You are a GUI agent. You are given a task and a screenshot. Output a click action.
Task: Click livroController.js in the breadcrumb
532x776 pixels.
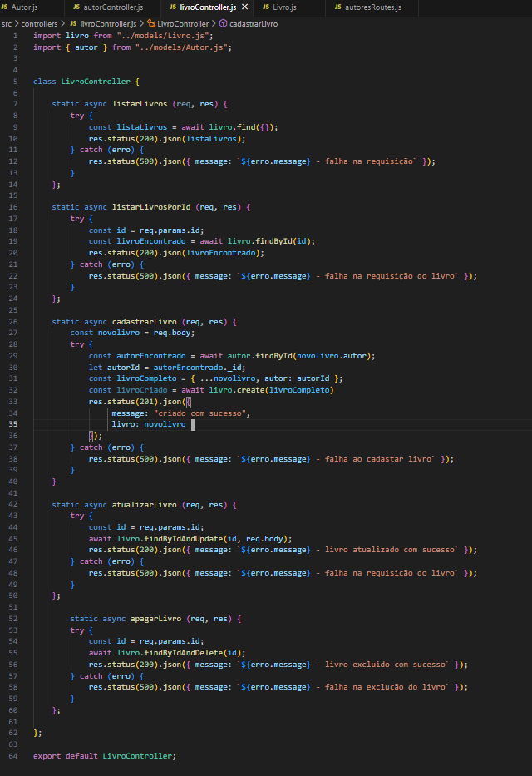(x=108, y=24)
